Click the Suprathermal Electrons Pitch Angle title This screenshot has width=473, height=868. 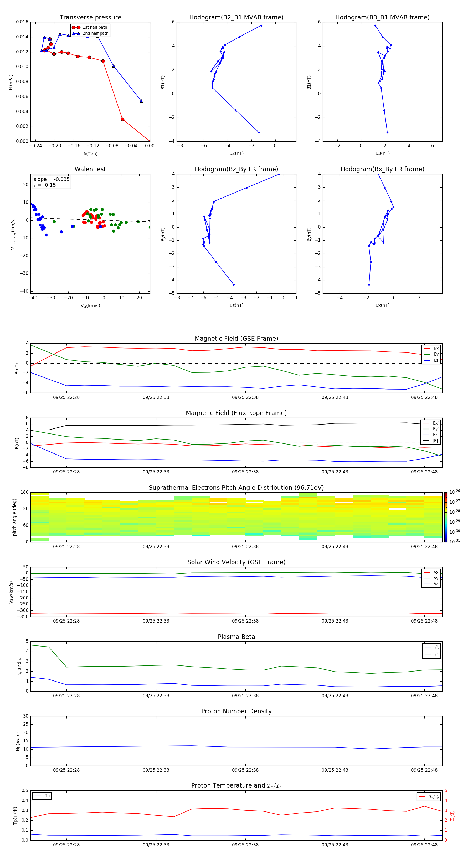pyautogui.click(x=236, y=488)
